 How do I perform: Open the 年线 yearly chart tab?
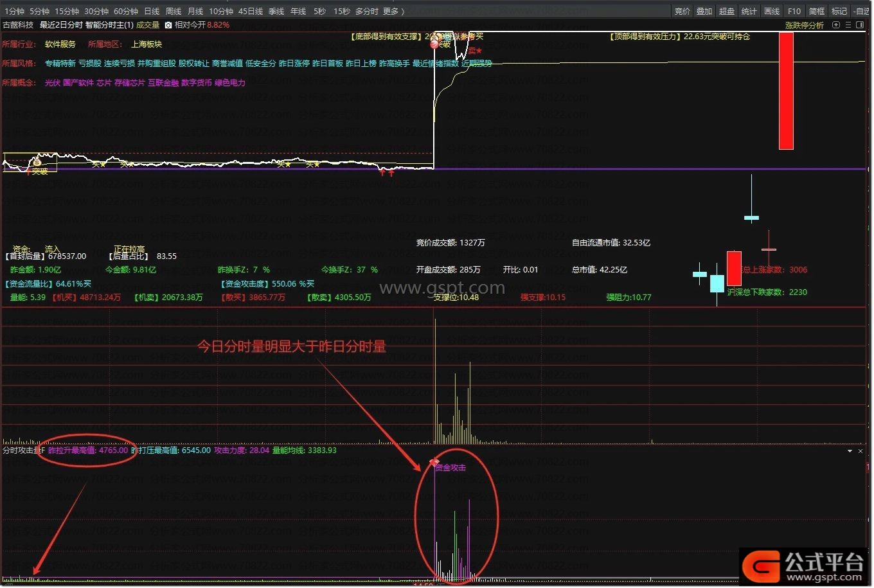298,12
